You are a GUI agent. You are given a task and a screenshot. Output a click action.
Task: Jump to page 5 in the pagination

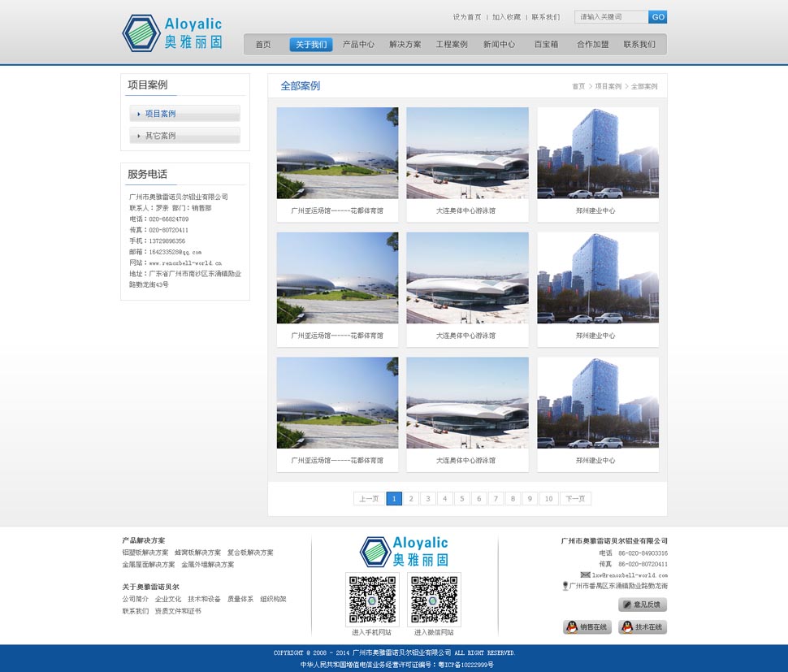click(461, 499)
